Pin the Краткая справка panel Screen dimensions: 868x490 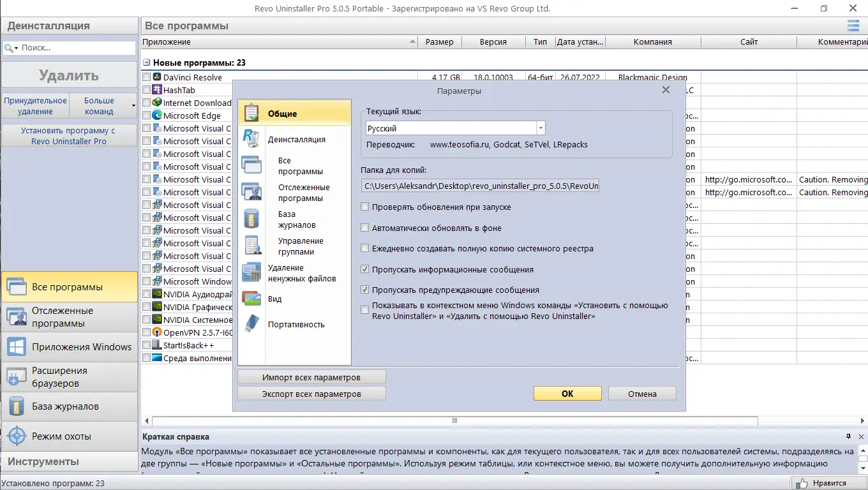click(x=848, y=436)
